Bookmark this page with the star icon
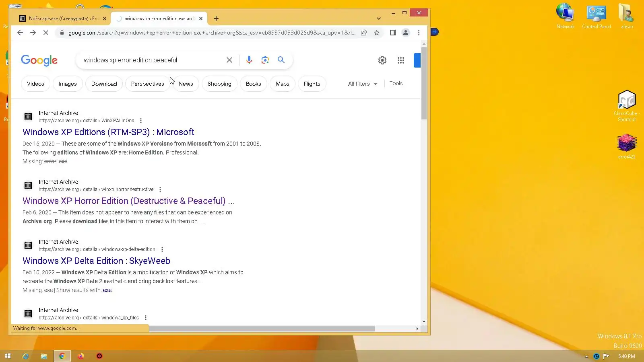This screenshot has width=644, height=362. point(377,33)
